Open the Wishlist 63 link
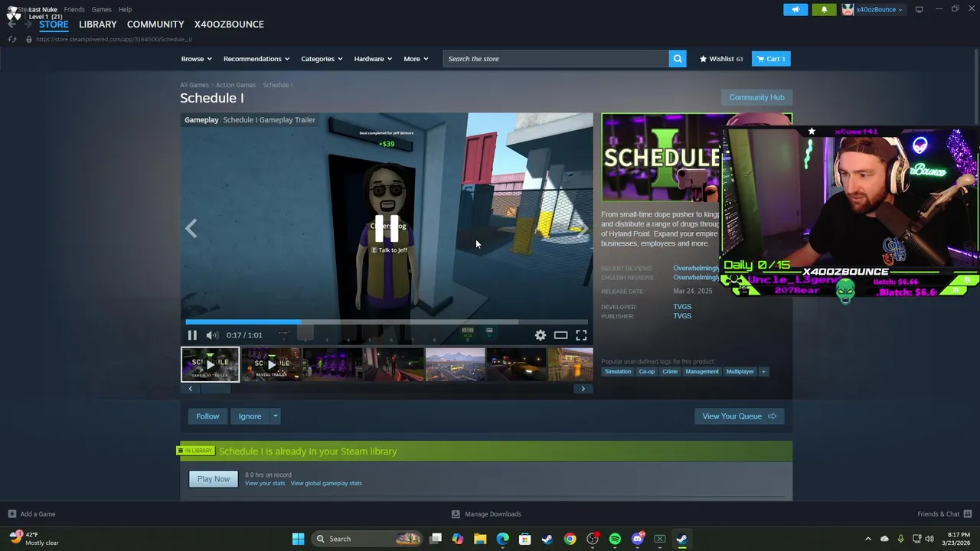The height and width of the screenshot is (551, 980). pyautogui.click(x=721, y=59)
